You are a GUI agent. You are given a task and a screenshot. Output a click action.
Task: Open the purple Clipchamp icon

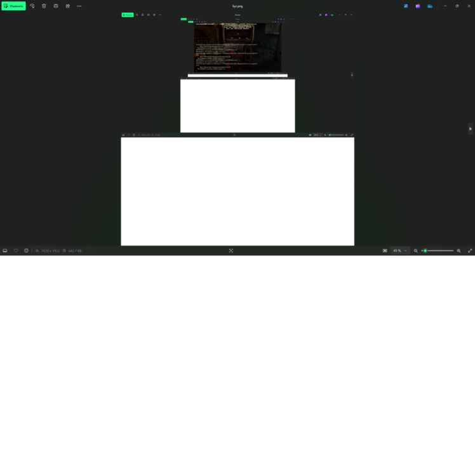point(418,6)
